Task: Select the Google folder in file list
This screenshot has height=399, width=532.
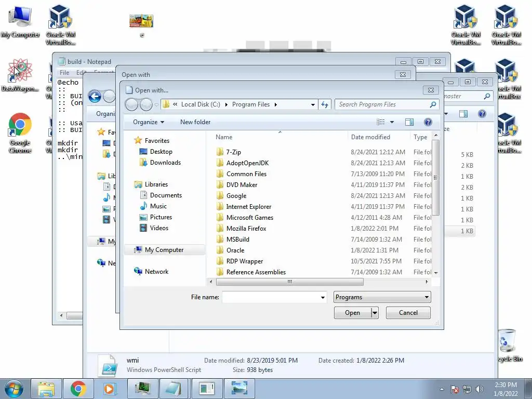Action: click(236, 196)
